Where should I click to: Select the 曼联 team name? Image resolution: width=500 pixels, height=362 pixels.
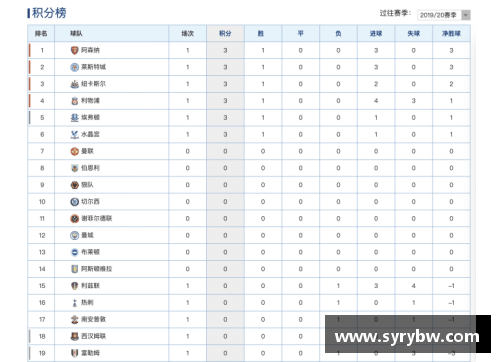click(x=87, y=151)
